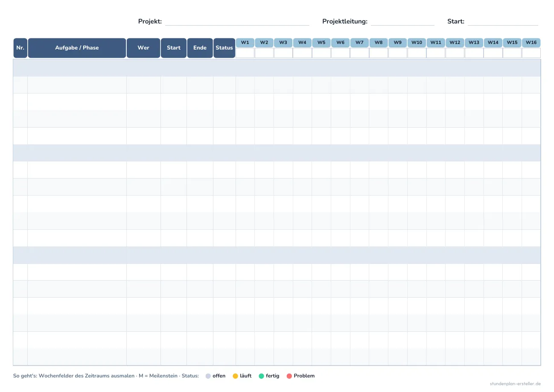Open the stundenplan-ersteller.de link
554x392 pixels.
(516, 384)
